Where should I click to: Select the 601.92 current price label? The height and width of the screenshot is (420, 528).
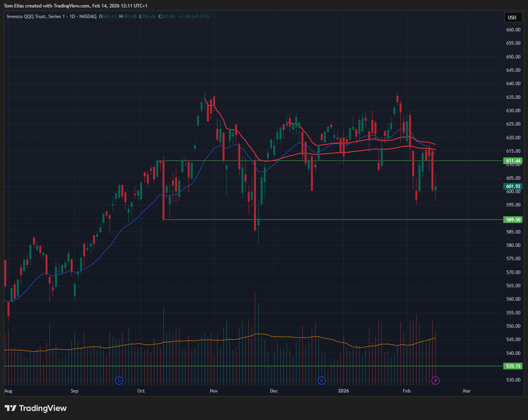[x=513, y=186]
